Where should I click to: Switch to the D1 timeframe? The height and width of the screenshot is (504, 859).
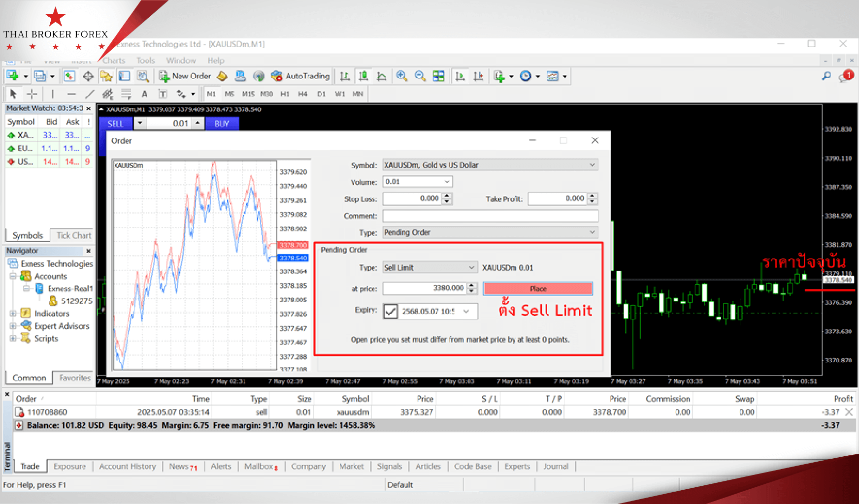pyautogui.click(x=321, y=94)
